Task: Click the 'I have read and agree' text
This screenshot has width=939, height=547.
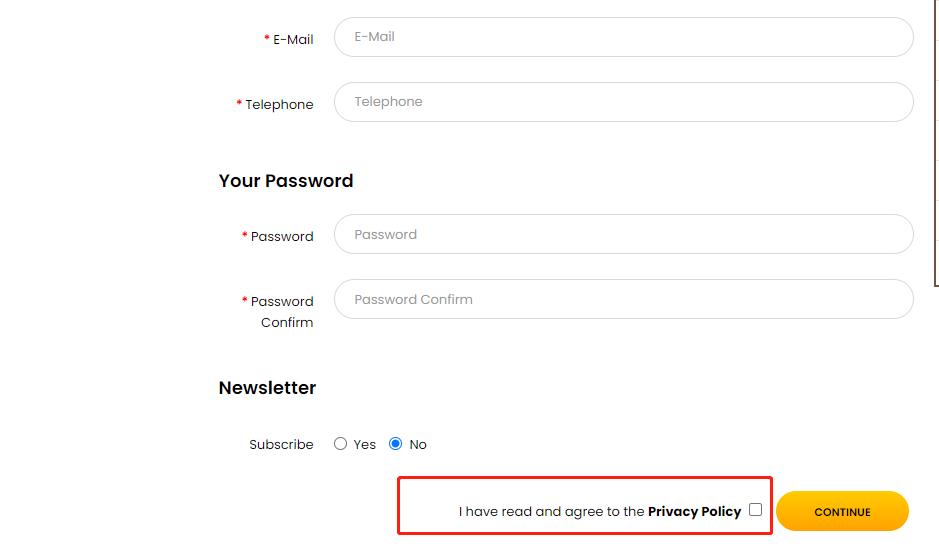Action: point(551,511)
